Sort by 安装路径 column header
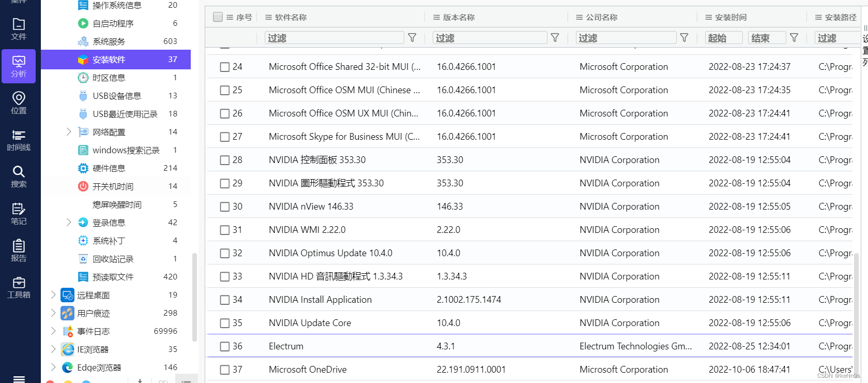This screenshot has height=383, width=868. click(841, 17)
